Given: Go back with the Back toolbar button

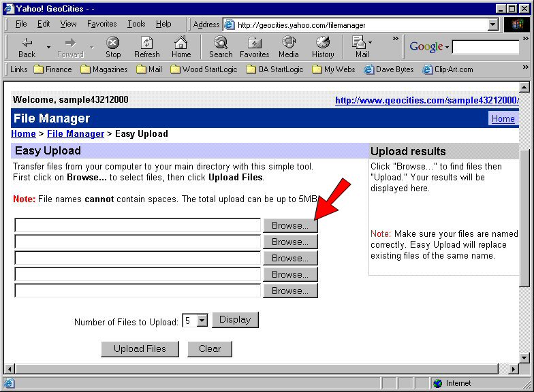Looking at the screenshot, I should [27, 48].
